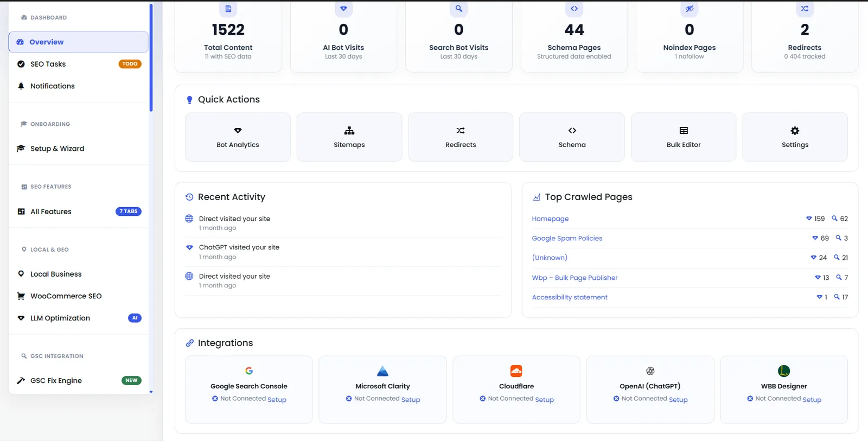This screenshot has height=442, width=868.
Task: Click Setup under Microsoft Clarity
Action: point(411,400)
